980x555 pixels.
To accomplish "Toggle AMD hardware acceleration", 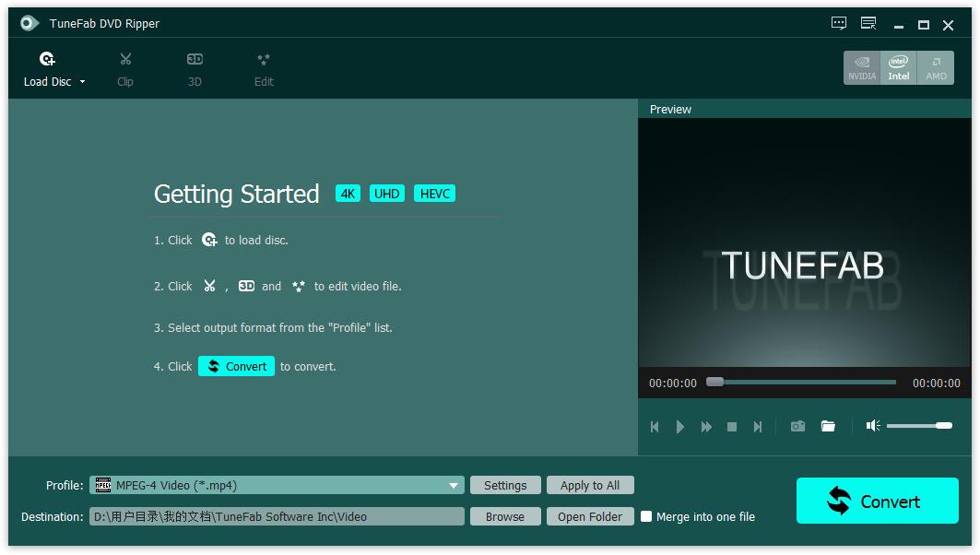I will click(x=936, y=67).
